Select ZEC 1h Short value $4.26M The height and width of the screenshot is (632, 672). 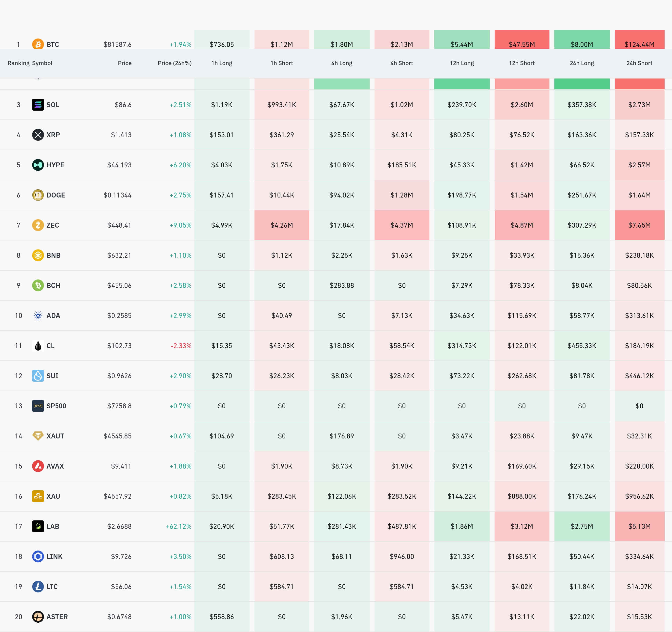tap(282, 225)
